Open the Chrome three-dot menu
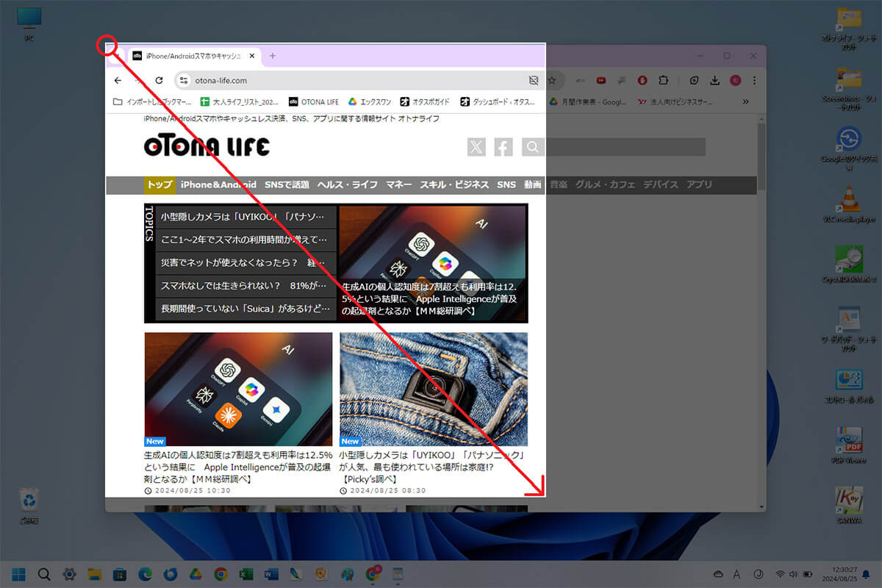 (x=754, y=80)
